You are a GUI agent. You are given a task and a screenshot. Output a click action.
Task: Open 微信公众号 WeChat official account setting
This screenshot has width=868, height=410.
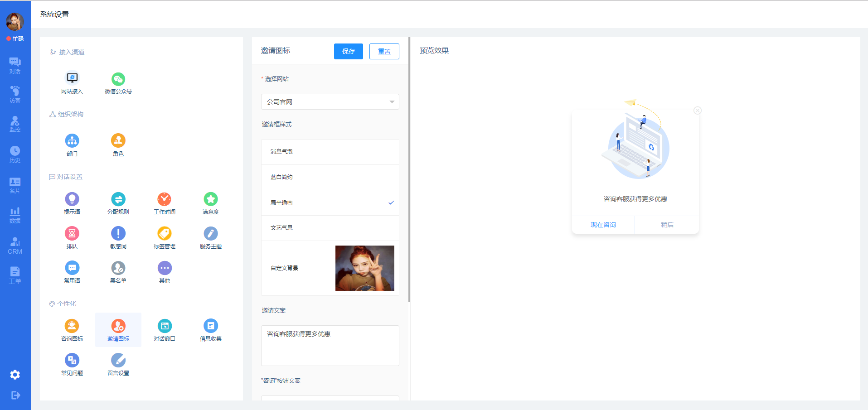tap(118, 83)
